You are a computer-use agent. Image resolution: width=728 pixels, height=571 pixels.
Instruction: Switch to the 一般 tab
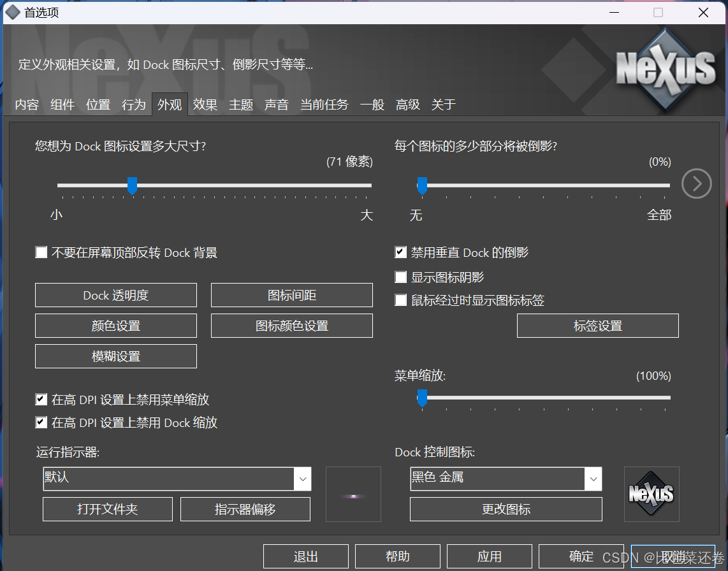[x=372, y=105]
